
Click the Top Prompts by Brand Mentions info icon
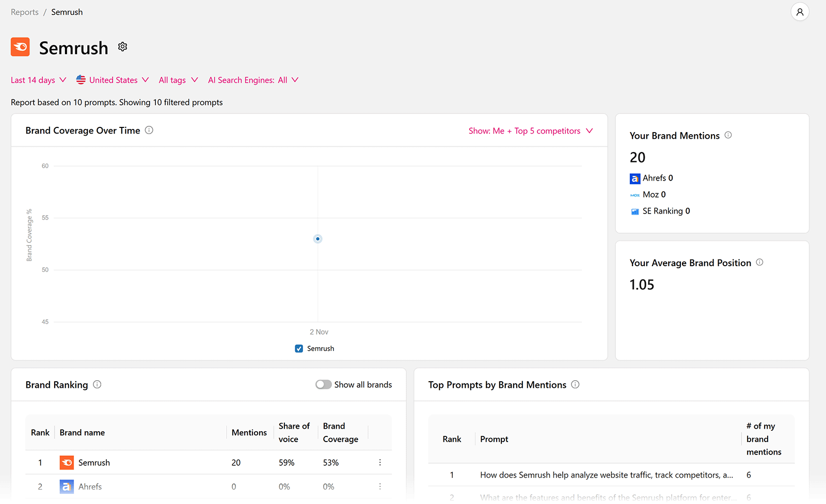pyautogui.click(x=575, y=384)
